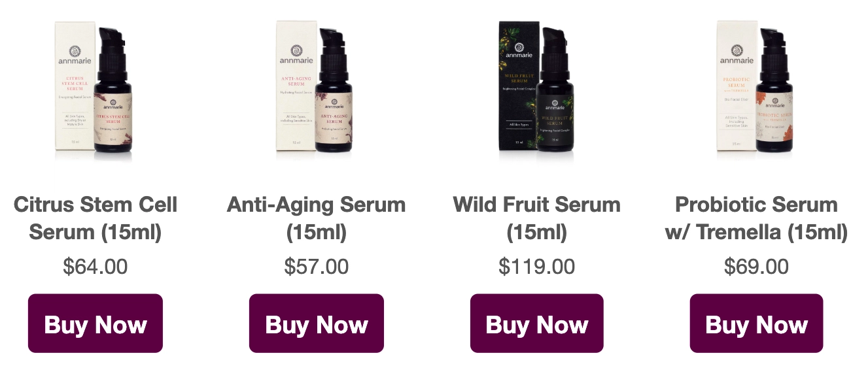The width and height of the screenshot is (868, 366).
Task: Select the black Wild Fruit Serum box
Action: [x=517, y=85]
